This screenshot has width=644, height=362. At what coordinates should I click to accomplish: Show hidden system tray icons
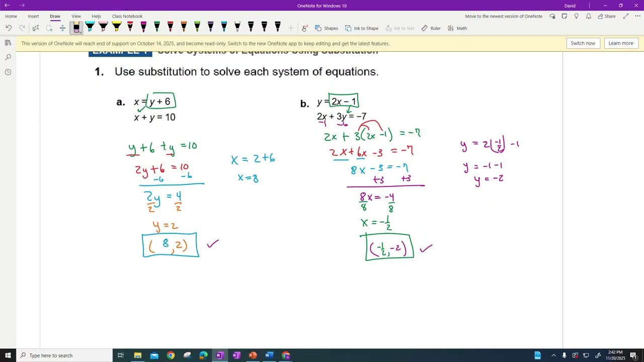[x=553, y=355]
